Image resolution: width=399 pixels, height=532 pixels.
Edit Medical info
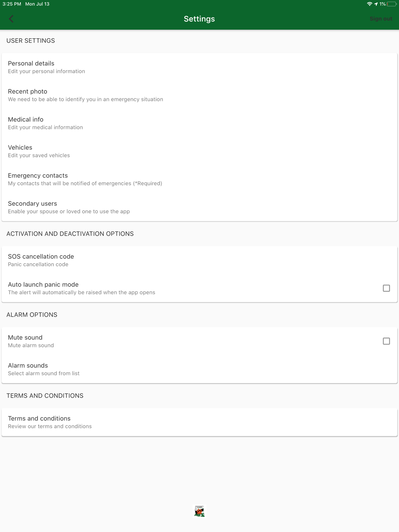click(x=199, y=123)
